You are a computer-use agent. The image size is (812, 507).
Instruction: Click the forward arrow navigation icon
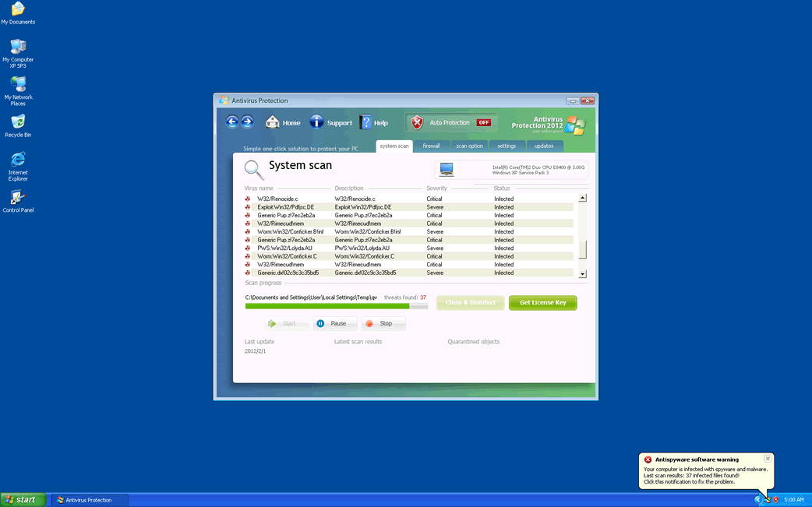tap(247, 122)
